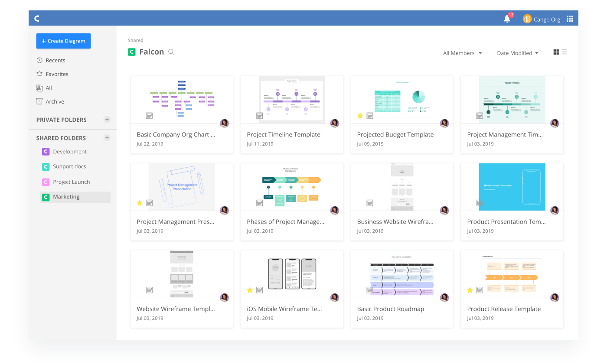The height and width of the screenshot is (364, 607).
Task: Switch to list view
Action: pyautogui.click(x=564, y=52)
